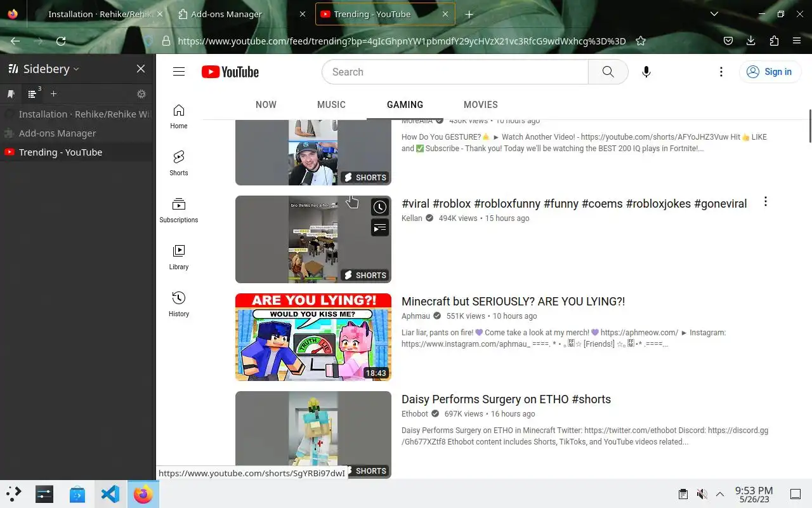Screen dimensions: 812x508
Task: Open the roblox Shorts thumbnail
Action: 313,239
